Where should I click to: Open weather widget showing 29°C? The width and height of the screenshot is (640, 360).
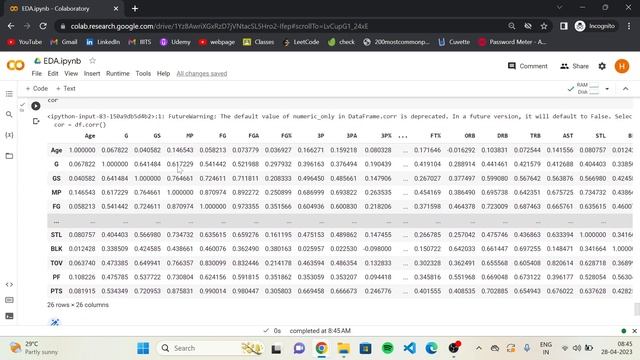coord(34,348)
